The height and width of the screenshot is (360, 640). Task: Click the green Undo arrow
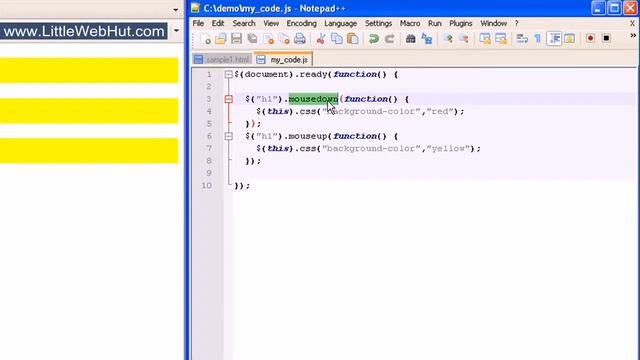pyautogui.click(x=373, y=39)
